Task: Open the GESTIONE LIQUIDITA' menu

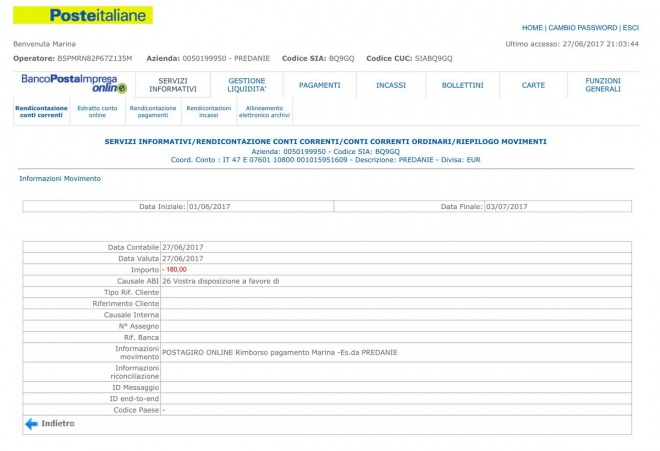Action: (247, 85)
